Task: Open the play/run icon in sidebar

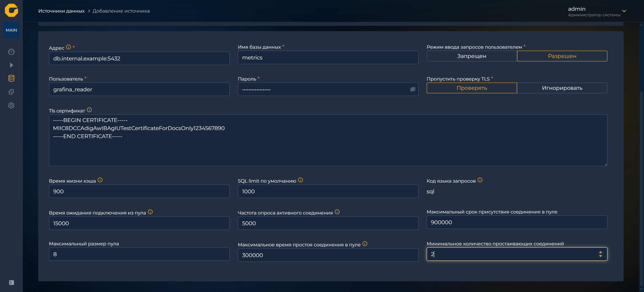Action: (11, 65)
